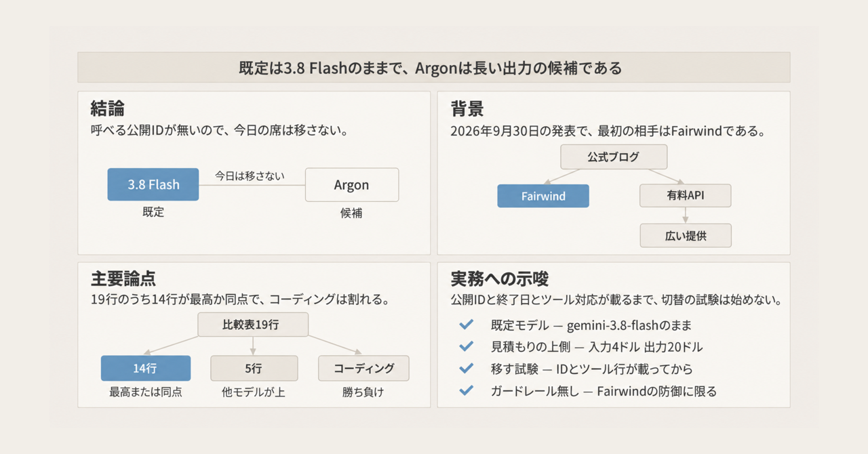The image size is (868, 454).
Task: Click the title banner reading 既定は3.8 Flashのままで
Action: [x=434, y=68]
